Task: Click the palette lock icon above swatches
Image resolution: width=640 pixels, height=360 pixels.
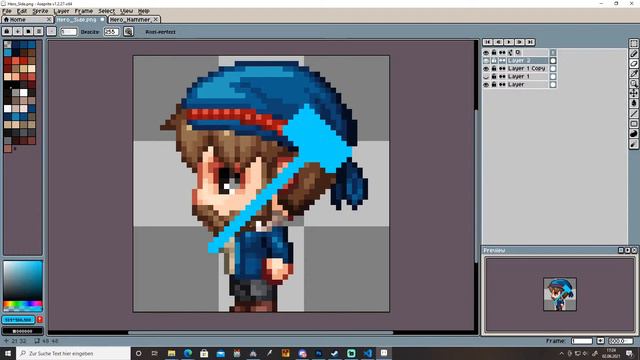Action: (7, 31)
